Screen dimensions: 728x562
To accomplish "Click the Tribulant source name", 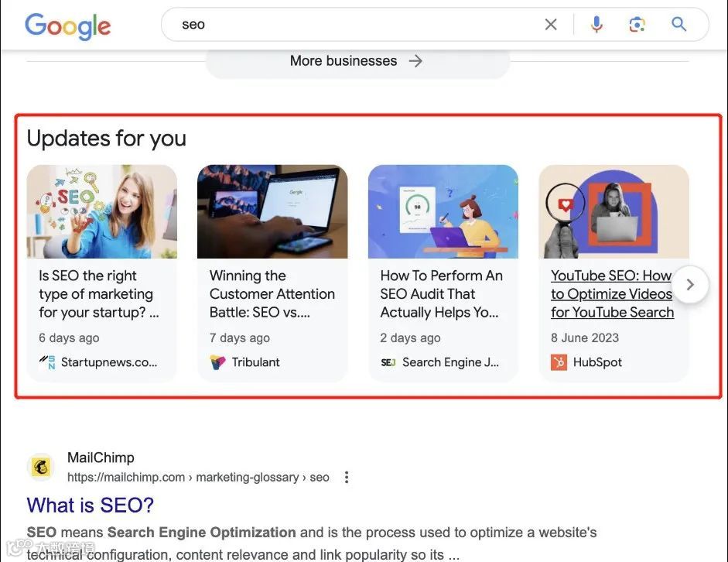I will [x=256, y=362].
